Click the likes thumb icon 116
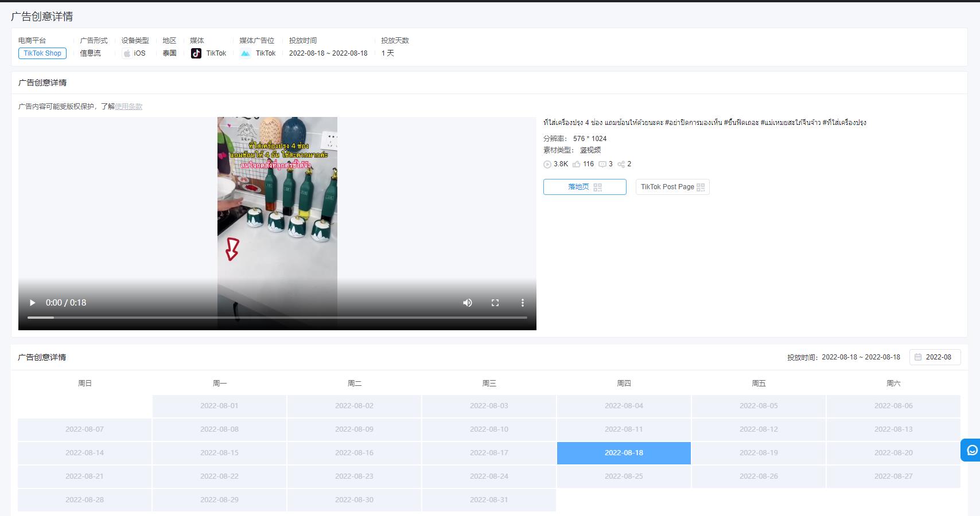 click(x=576, y=164)
